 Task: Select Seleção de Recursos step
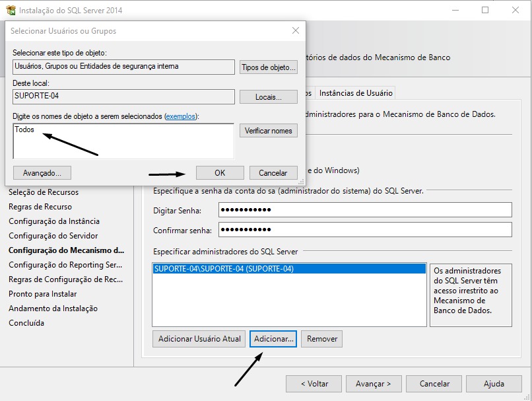click(x=44, y=192)
